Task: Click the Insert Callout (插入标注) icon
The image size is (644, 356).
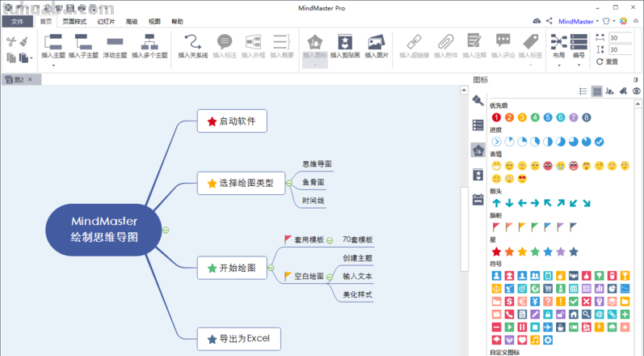Action: (225, 42)
